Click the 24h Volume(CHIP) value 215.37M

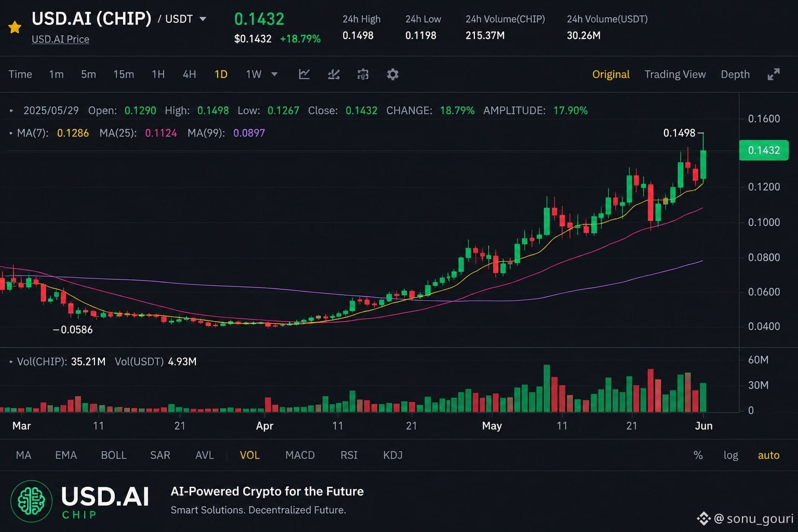click(485, 35)
